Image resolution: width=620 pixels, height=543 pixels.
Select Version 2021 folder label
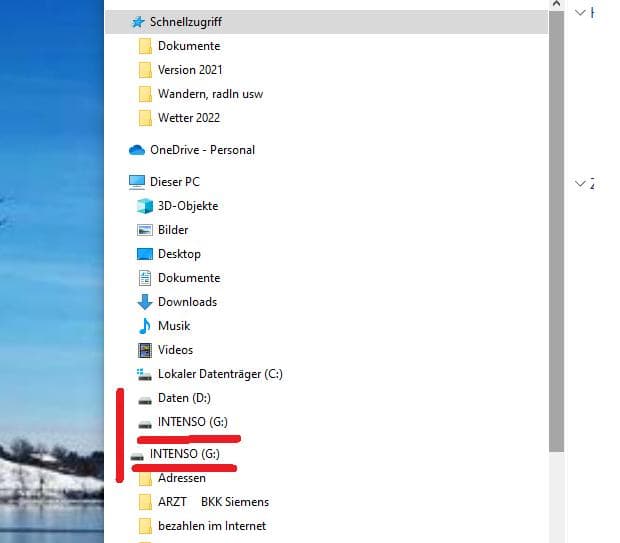point(190,70)
